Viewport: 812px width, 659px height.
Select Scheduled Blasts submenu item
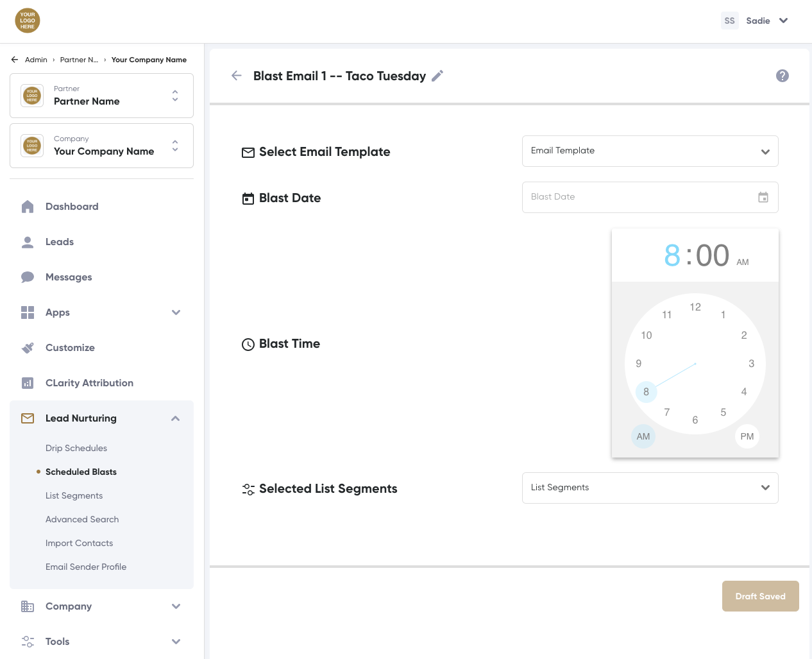coord(81,472)
